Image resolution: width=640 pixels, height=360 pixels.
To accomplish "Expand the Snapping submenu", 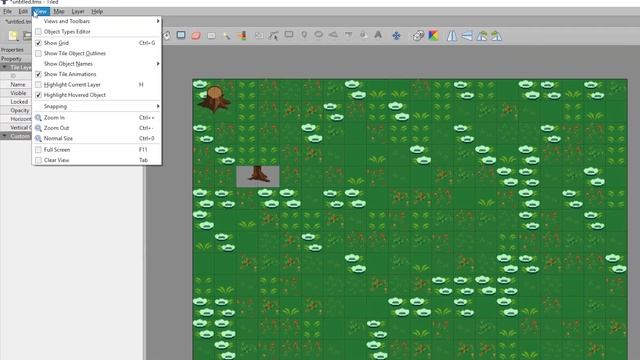I will [x=97, y=106].
